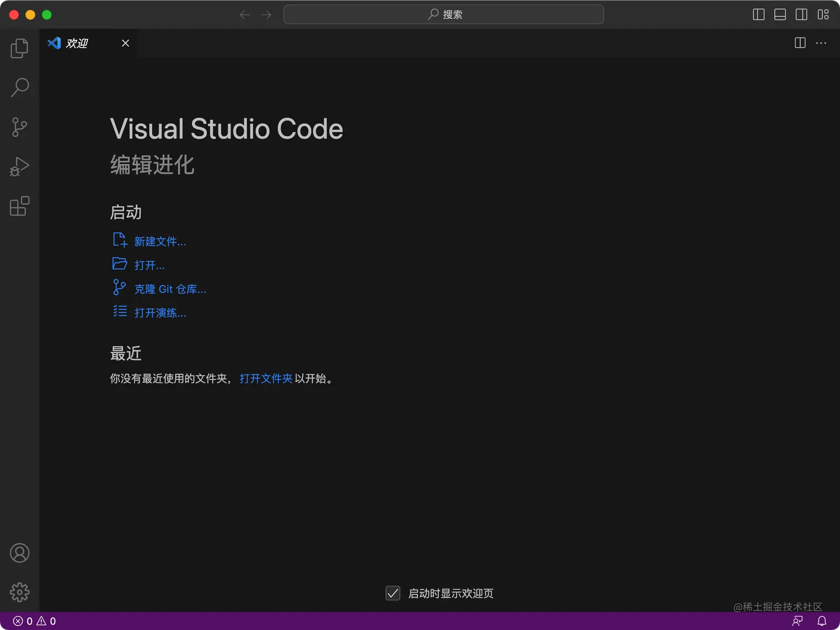
Task: Open the Run and Debug view
Action: [x=19, y=167]
